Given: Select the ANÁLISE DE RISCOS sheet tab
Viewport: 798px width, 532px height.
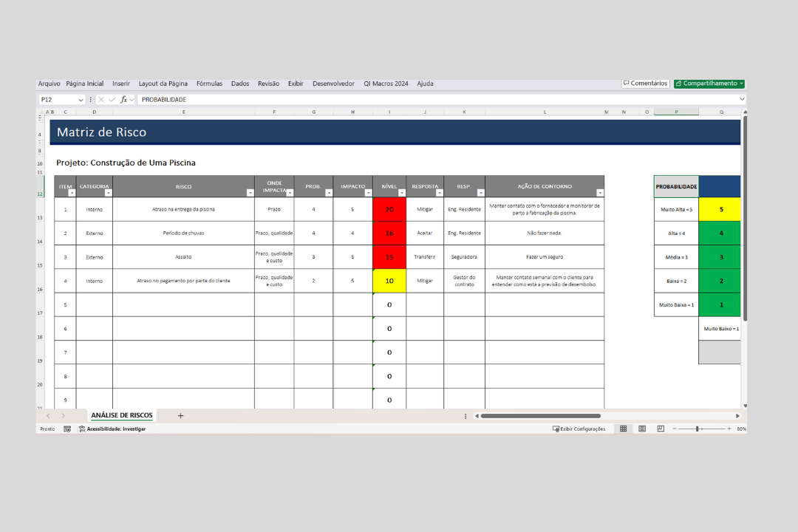Looking at the screenshot, I should (122, 416).
